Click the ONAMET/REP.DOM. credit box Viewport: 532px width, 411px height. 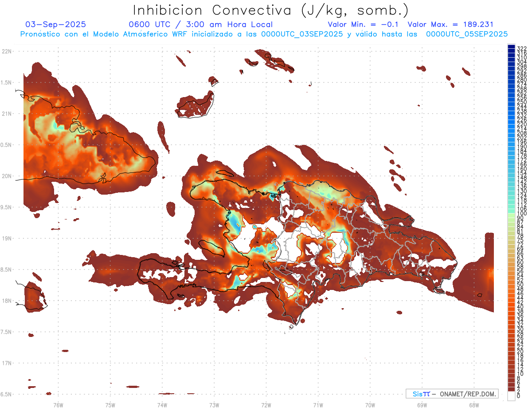(x=452, y=394)
